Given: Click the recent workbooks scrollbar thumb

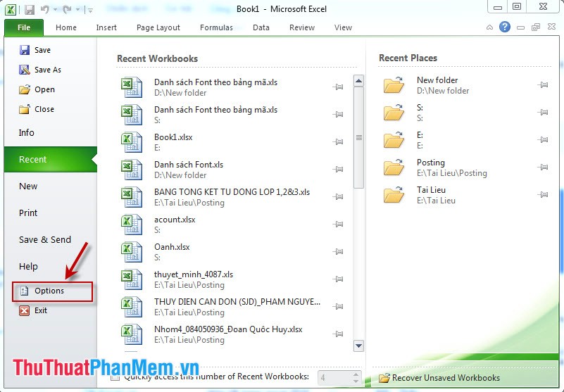Looking at the screenshot, I should [x=358, y=137].
